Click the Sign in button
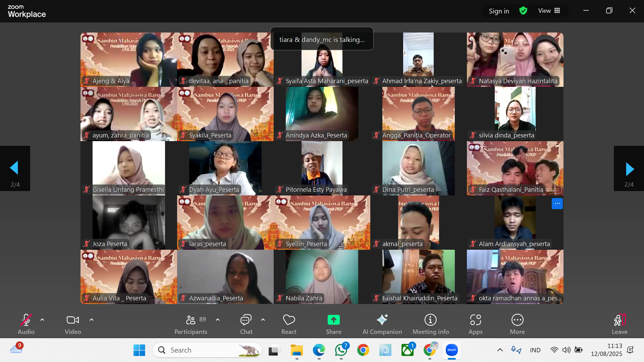 coord(499,11)
